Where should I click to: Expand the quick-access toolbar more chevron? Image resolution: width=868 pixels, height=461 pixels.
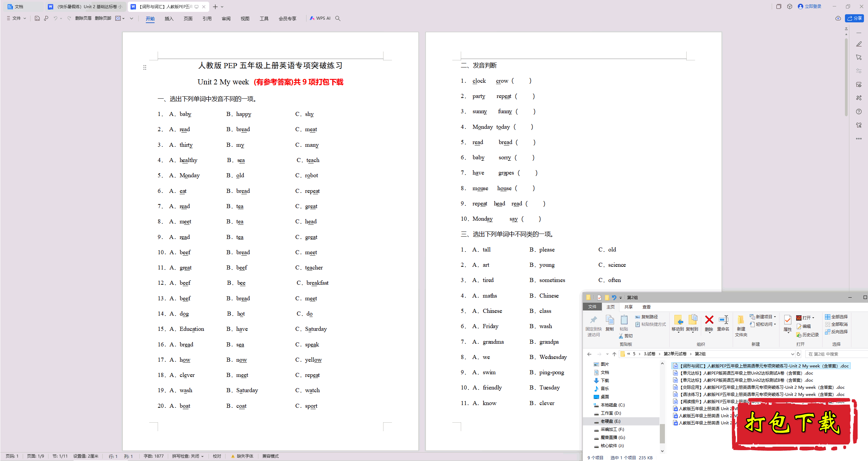click(132, 18)
